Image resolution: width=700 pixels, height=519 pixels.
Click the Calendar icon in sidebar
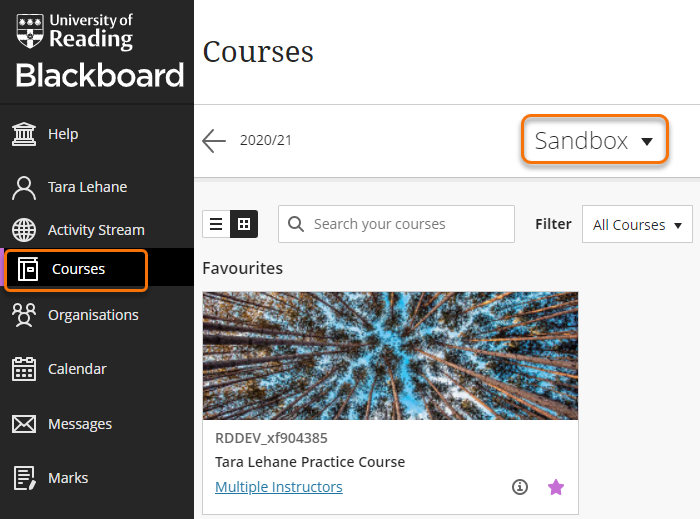tap(24, 369)
